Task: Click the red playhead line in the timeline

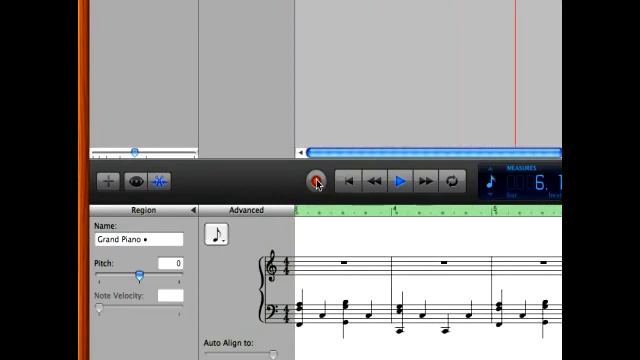Action: [515, 73]
